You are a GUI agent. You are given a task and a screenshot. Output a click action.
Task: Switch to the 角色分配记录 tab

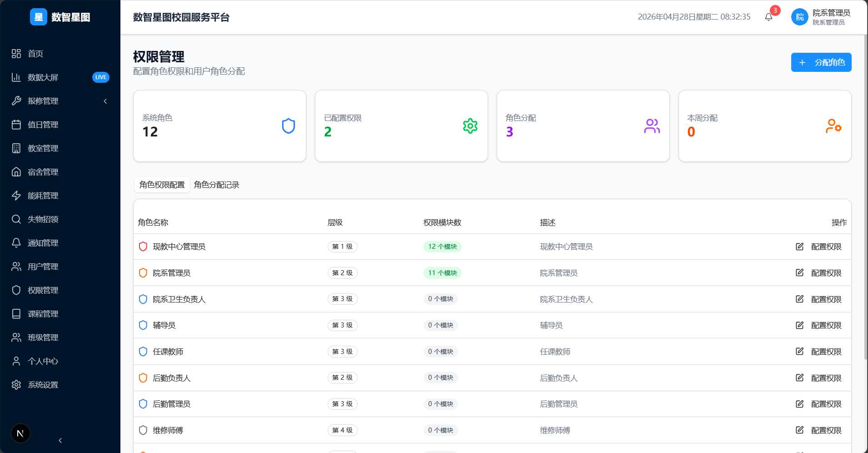pos(217,185)
